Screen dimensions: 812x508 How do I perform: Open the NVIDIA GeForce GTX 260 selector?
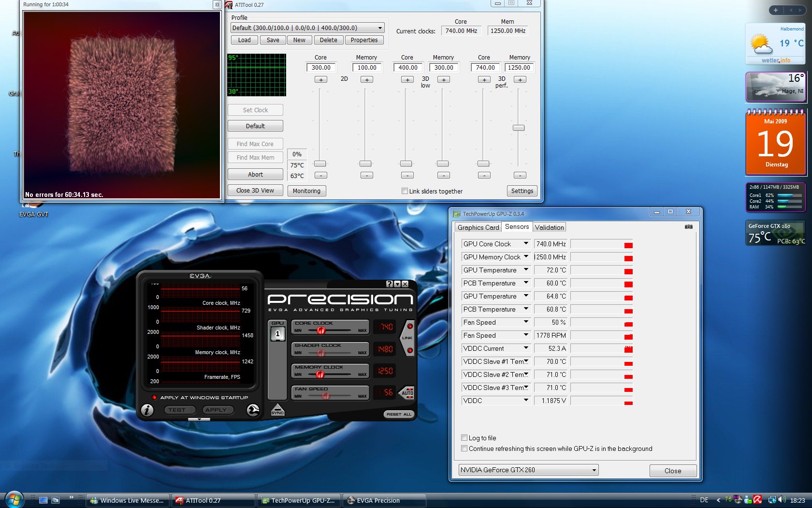point(528,470)
